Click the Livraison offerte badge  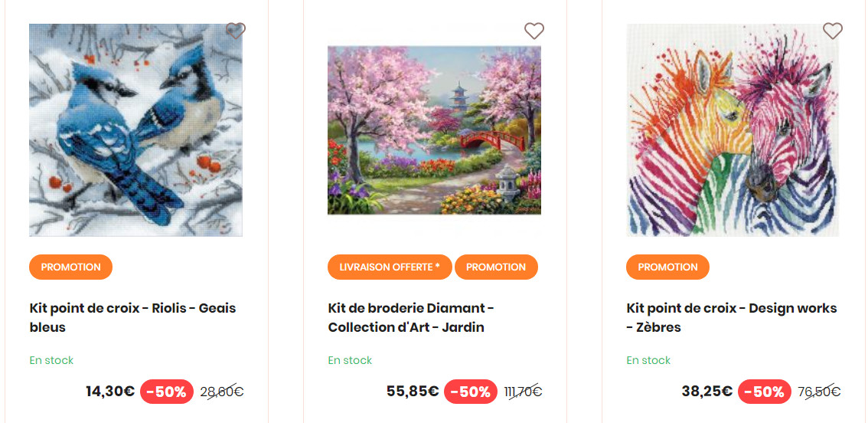pyautogui.click(x=390, y=267)
